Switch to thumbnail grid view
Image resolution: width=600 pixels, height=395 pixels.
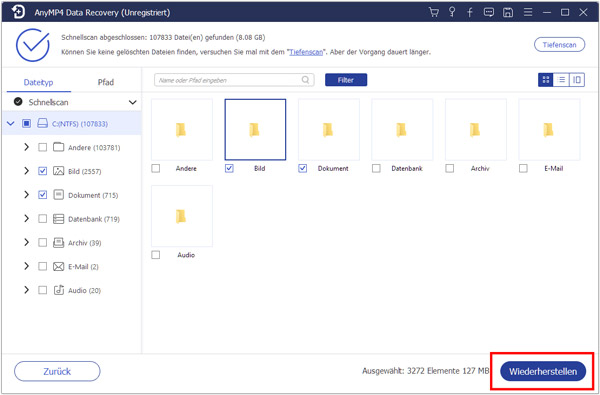tap(546, 80)
